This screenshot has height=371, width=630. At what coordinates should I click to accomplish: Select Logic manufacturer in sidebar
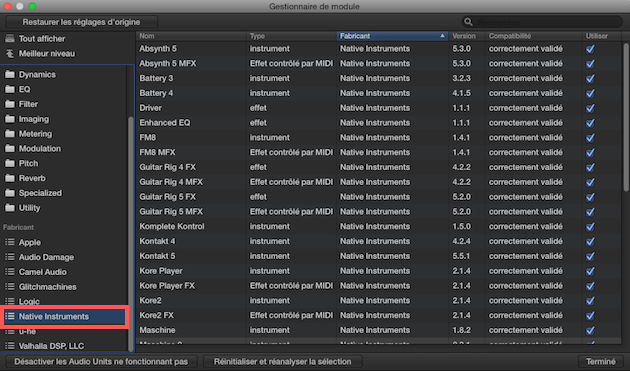[x=29, y=301]
